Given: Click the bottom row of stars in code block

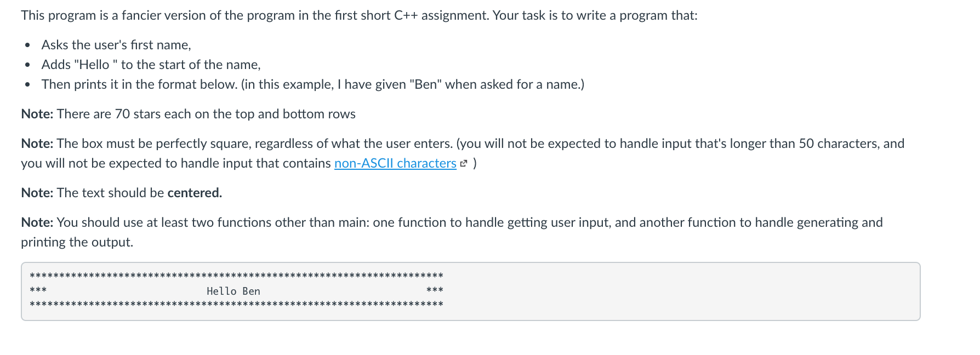Looking at the screenshot, I should (x=236, y=304).
